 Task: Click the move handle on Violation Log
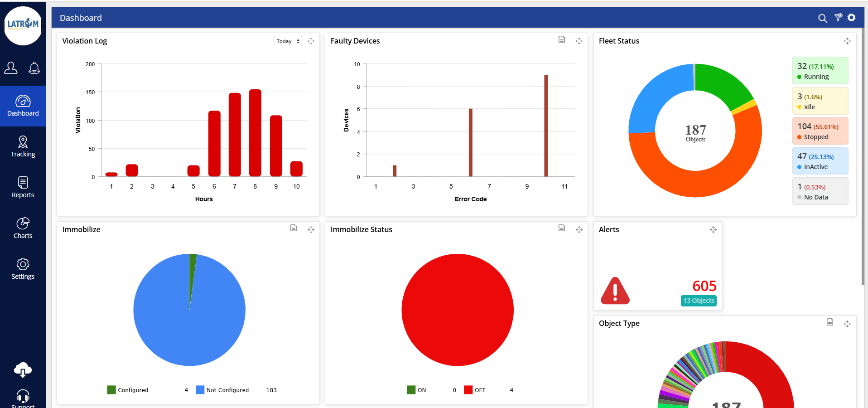311,41
